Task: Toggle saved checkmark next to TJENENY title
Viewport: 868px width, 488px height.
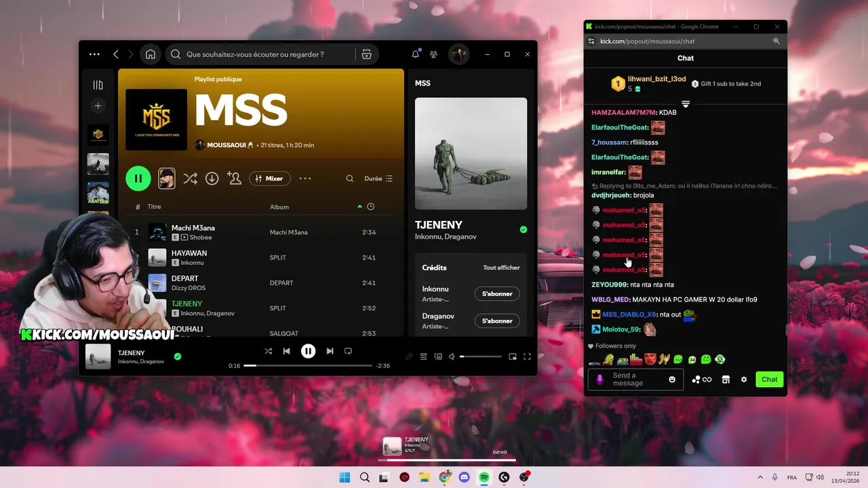Action: (x=524, y=230)
